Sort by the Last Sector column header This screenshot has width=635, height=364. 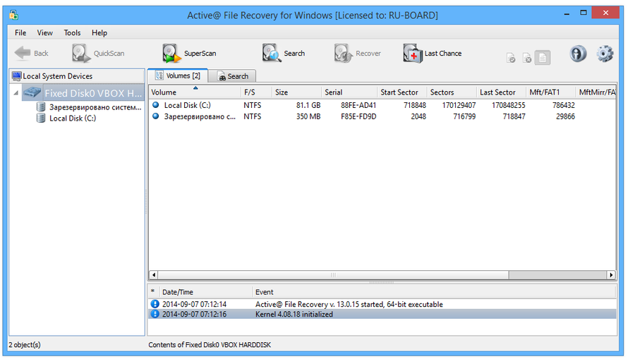(501, 92)
